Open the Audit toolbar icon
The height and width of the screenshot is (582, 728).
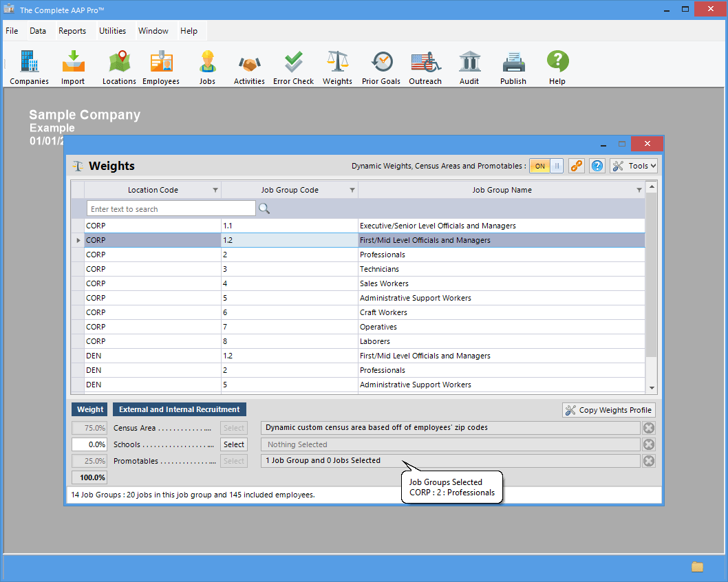469,67
